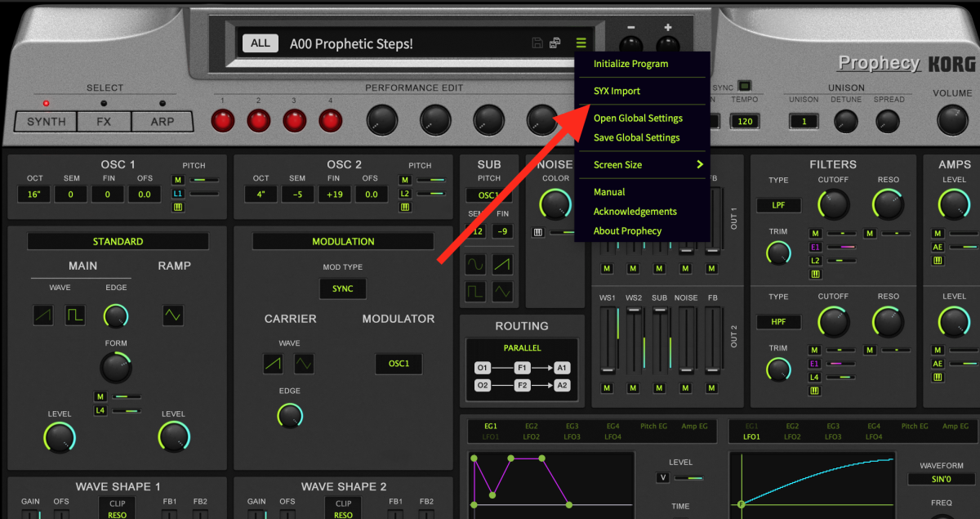
Task: Select the sawtooth wave in OSC 1 MAIN
Action: tap(43, 315)
